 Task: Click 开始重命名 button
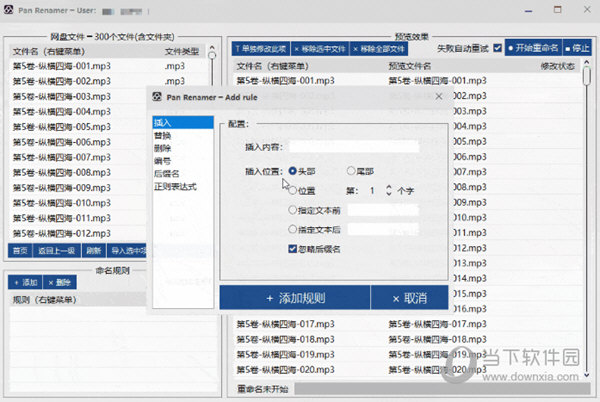pos(533,48)
